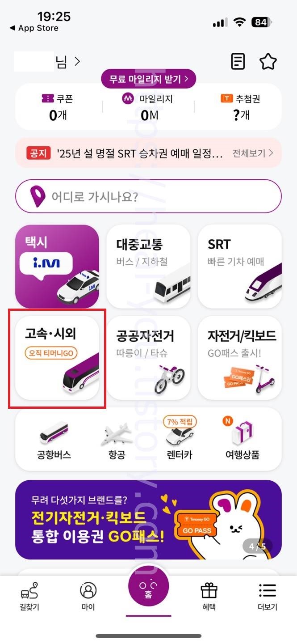This screenshot has height=644, width=297.
Task: Select the 고속·시외 express bus tile
Action: (x=57, y=358)
